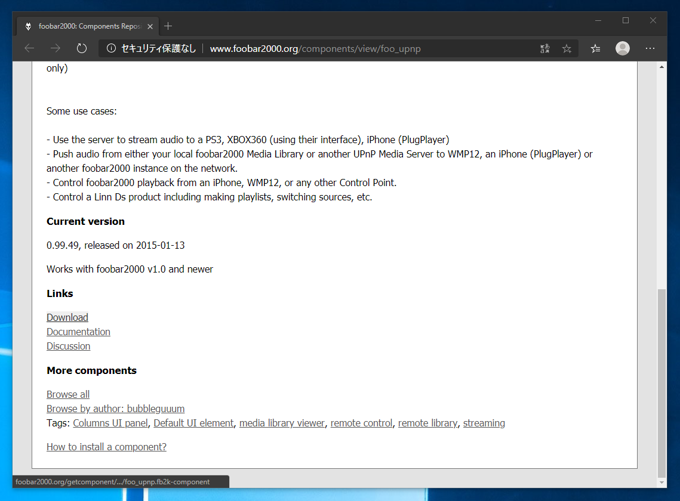Screen dimensions: 680x501
Task: Open the streaming tag link
Action: point(484,423)
